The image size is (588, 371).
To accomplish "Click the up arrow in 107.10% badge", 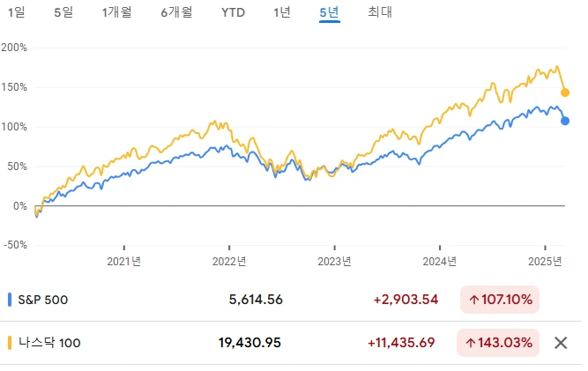I will 474,300.
